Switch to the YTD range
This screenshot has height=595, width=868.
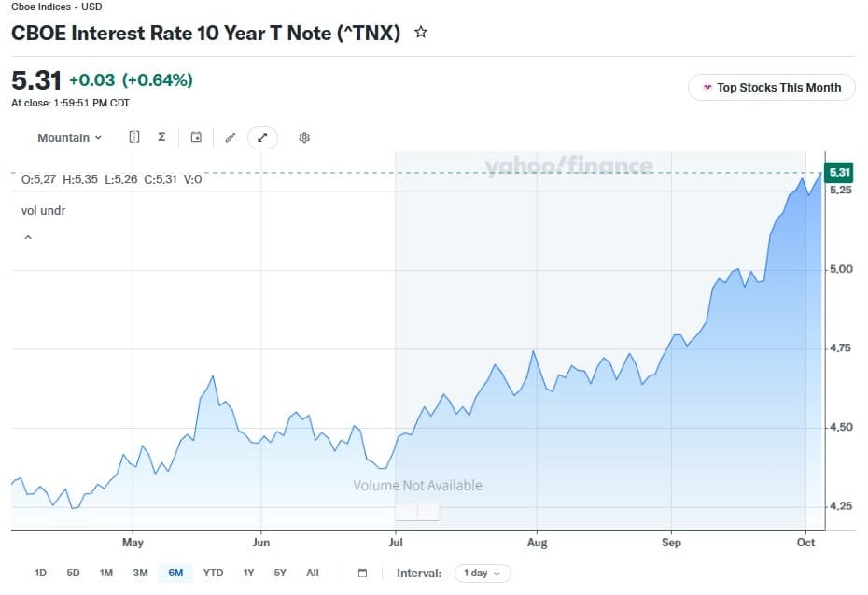[213, 573]
